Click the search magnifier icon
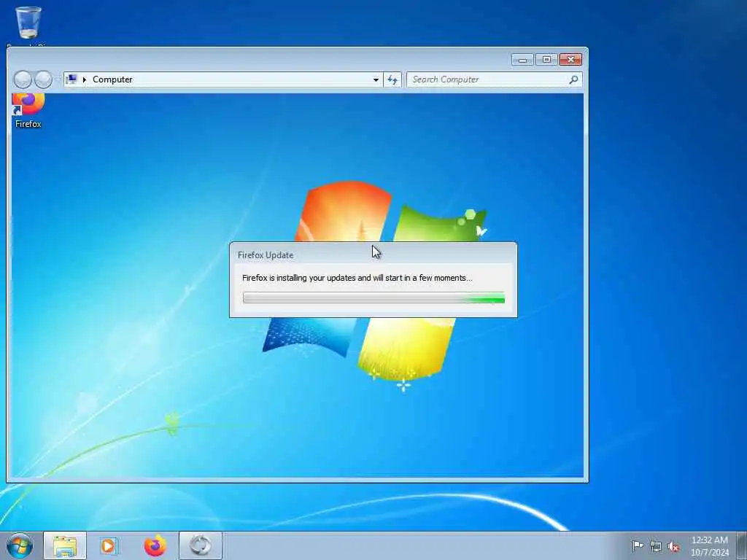This screenshot has width=747, height=560. coord(573,79)
